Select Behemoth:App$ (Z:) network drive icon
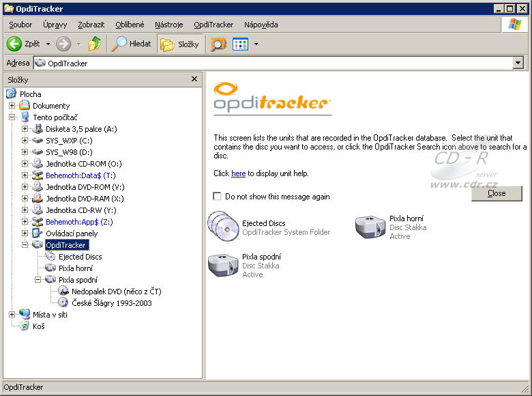 [x=38, y=221]
